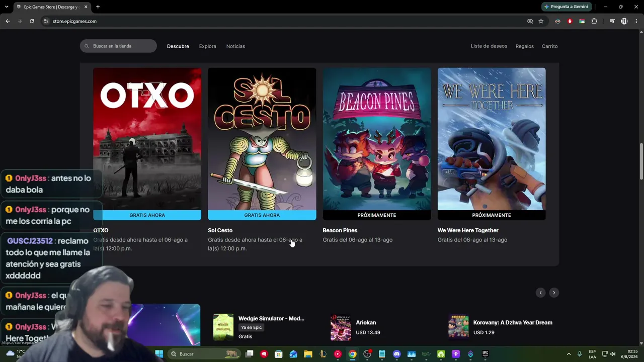Image resolution: width=644 pixels, height=362 pixels.
Task: Click the Pregunta a Gemini button
Action: (566, 7)
